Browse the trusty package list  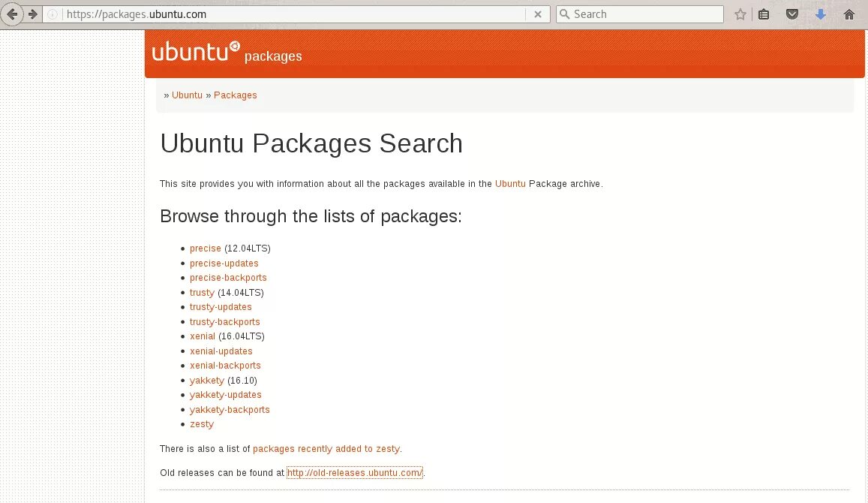click(x=202, y=293)
